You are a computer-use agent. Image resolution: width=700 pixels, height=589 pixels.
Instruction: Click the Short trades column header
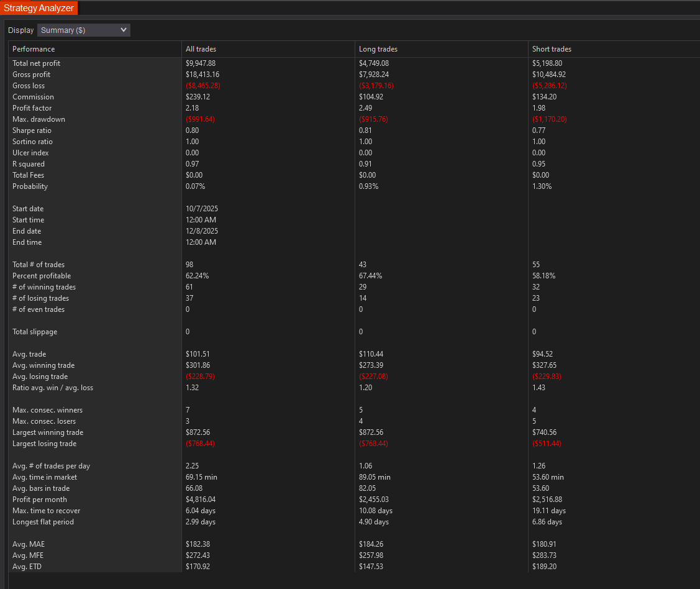point(552,49)
